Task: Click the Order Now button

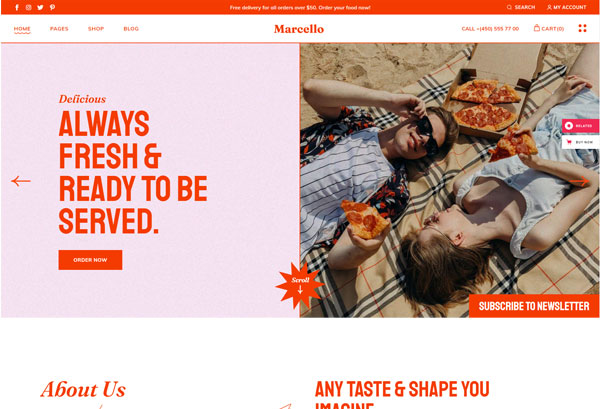Action: point(90,260)
